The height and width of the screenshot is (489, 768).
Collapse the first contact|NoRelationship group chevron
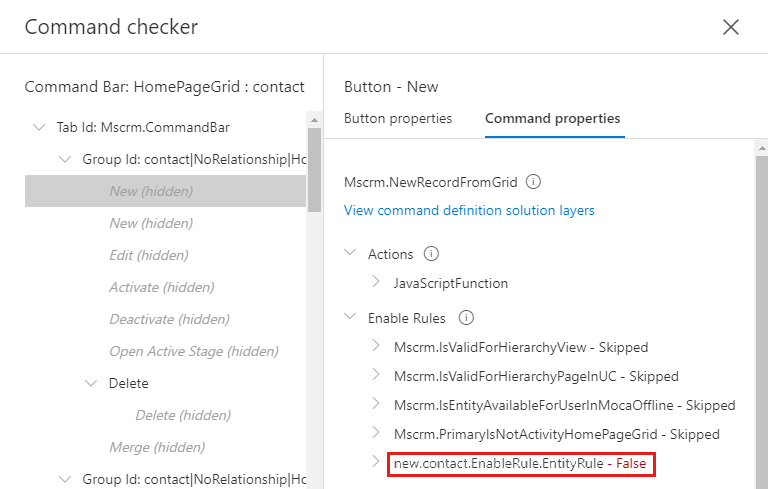(65, 159)
